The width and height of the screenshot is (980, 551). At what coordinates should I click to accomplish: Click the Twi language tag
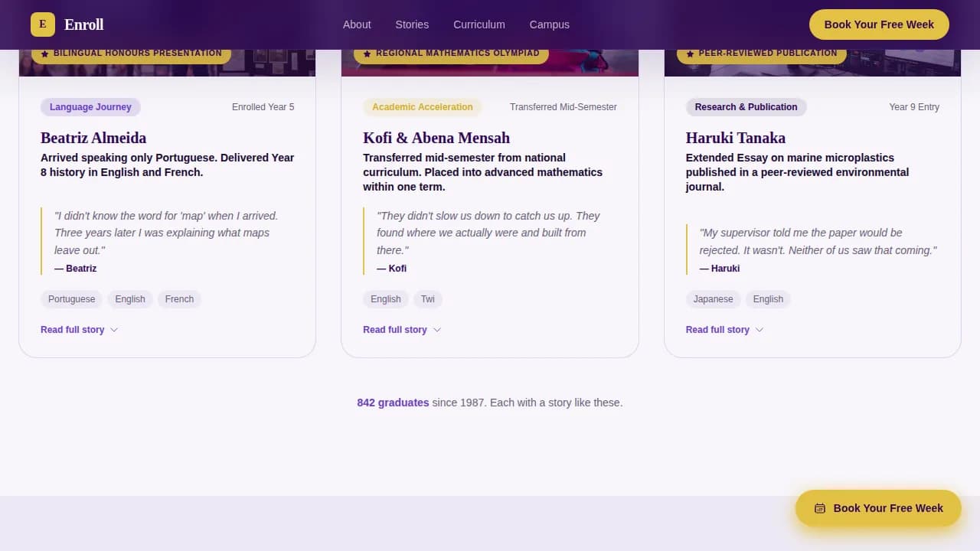click(x=428, y=299)
